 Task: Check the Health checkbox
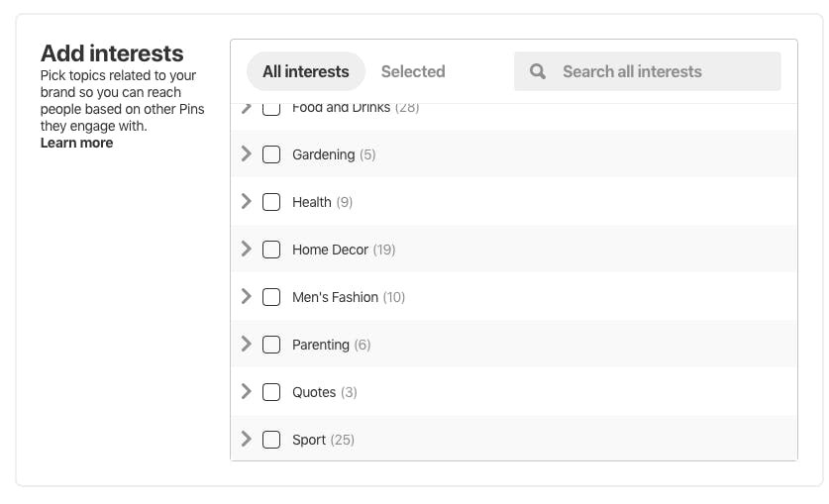[271, 202]
